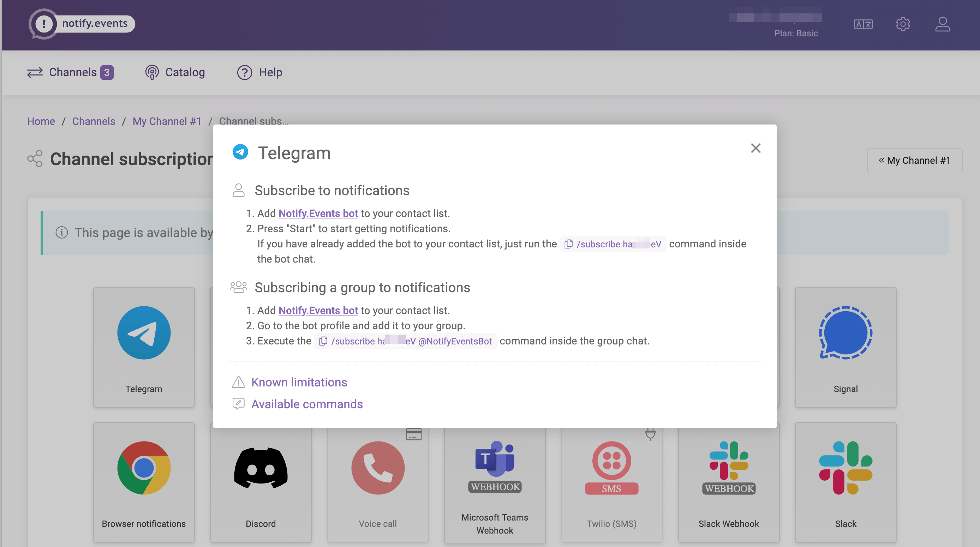Pick the Browser notifications tile

click(x=144, y=482)
